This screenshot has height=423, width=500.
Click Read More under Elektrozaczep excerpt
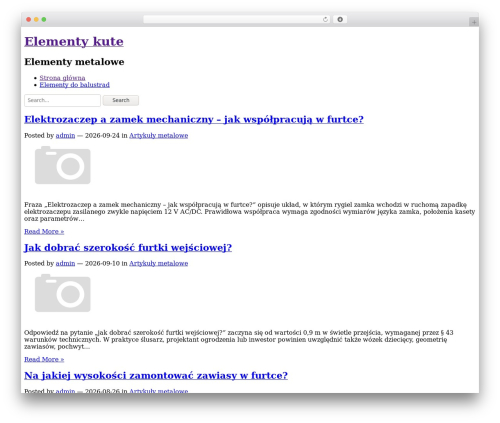[44, 231]
